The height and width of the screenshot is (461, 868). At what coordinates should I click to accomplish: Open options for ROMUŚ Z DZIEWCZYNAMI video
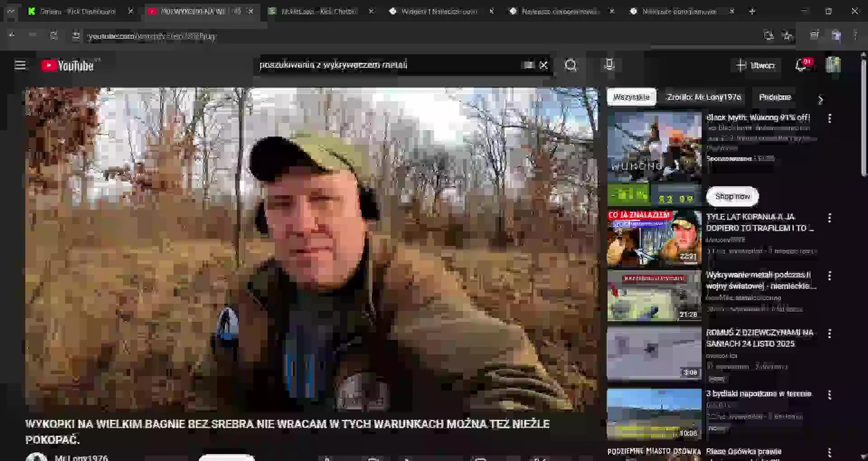830,334
